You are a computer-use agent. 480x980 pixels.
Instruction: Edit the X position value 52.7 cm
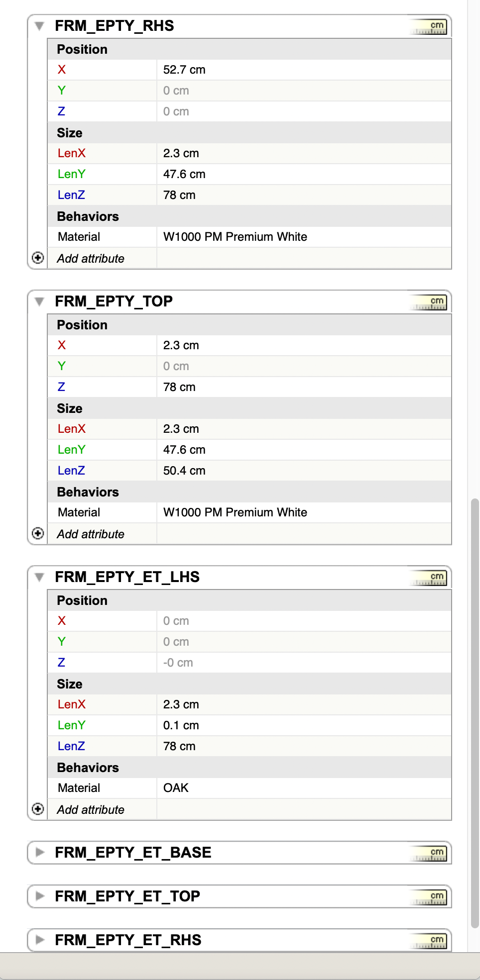[x=303, y=70]
